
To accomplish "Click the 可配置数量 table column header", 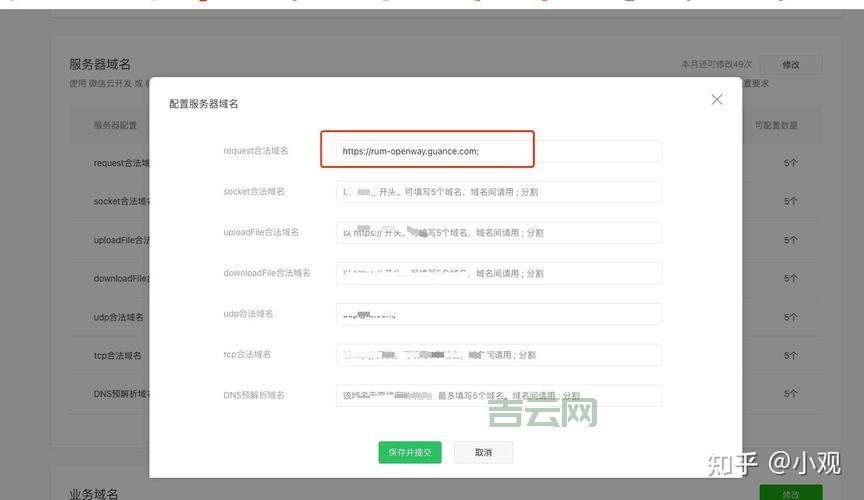I will (x=776, y=125).
